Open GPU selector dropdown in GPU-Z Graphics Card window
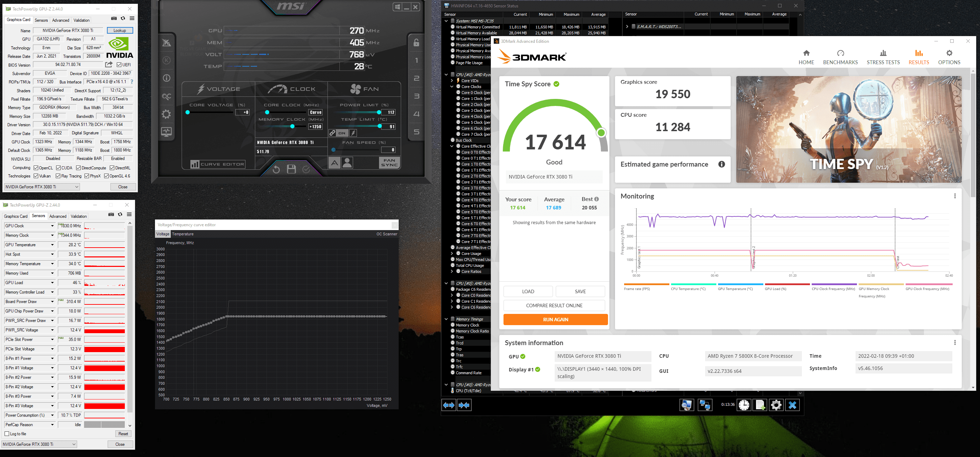Viewport: 980px width, 457px height. point(42,187)
